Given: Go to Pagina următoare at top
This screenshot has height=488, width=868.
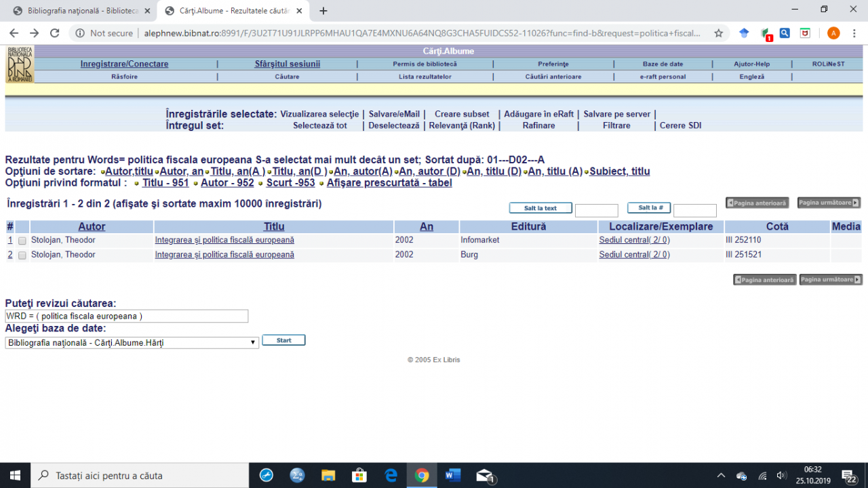Looking at the screenshot, I should (x=829, y=203).
